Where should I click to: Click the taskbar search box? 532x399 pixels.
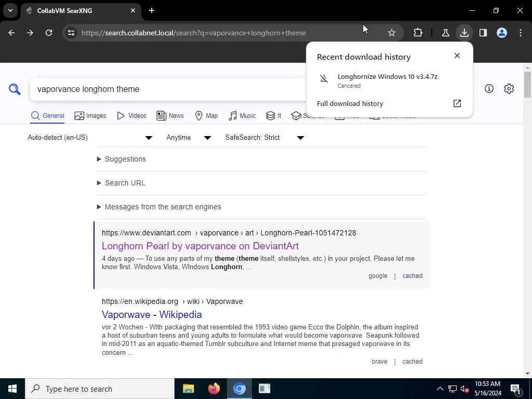[100, 389]
